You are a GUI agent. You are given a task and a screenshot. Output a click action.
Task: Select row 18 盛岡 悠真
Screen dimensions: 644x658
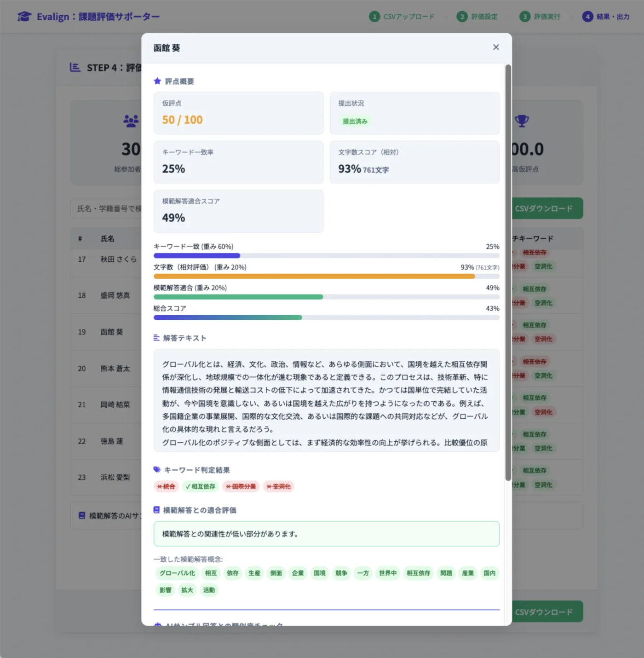coord(106,295)
